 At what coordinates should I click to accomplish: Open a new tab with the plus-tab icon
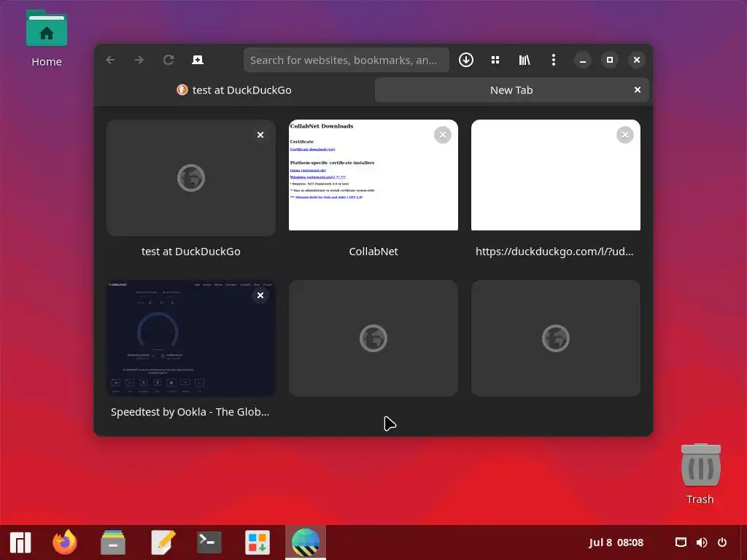[197, 60]
